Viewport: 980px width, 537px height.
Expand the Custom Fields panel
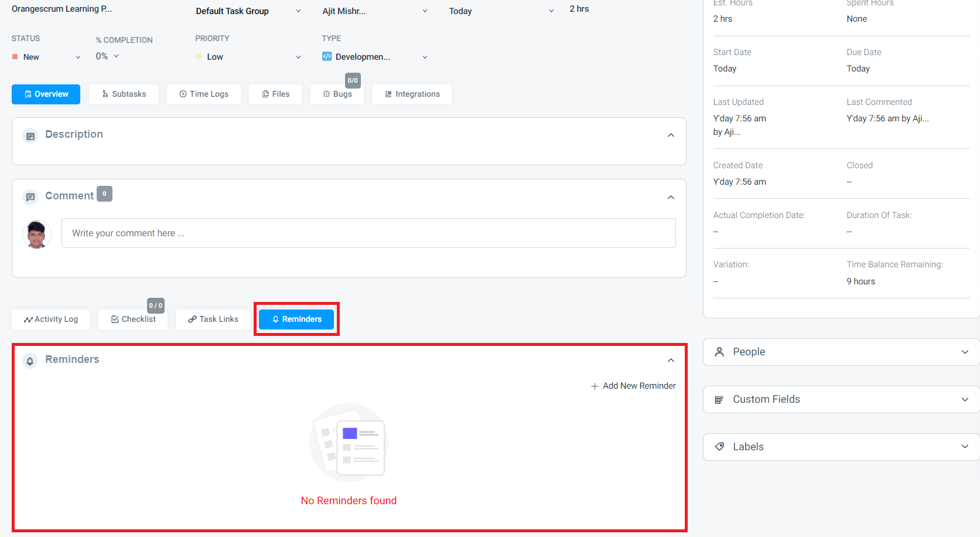pos(841,399)
